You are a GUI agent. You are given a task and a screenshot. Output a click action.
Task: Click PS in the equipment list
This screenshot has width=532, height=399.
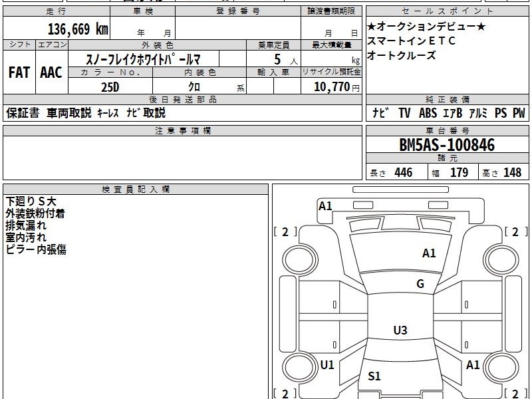[501, 113]
